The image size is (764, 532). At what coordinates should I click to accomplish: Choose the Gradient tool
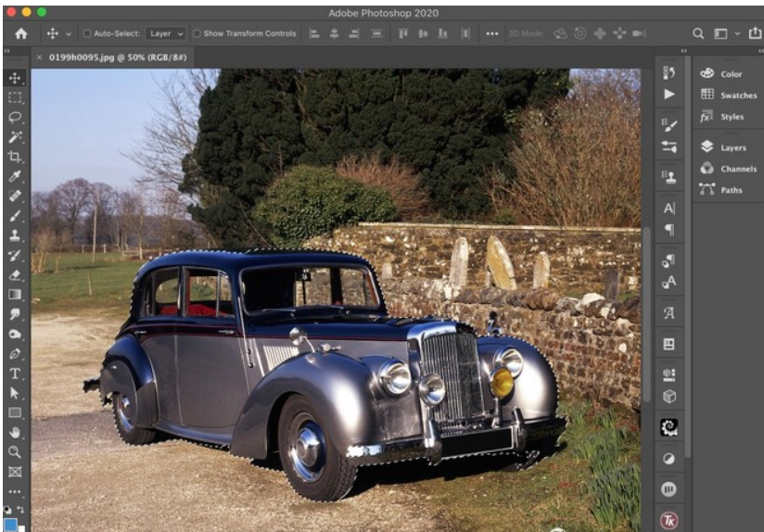click(x=15, y=294)
